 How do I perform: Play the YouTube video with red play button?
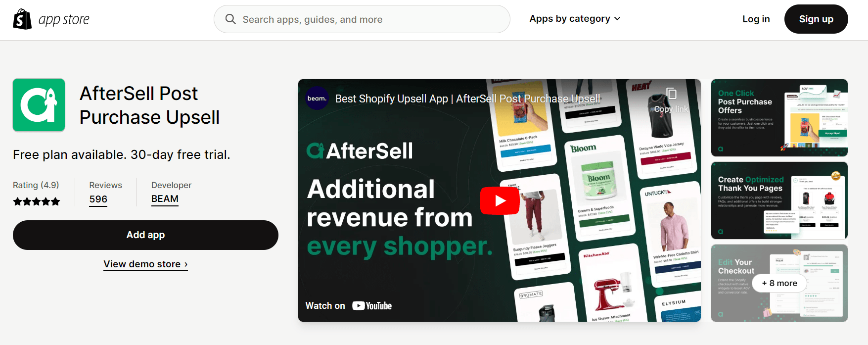point(500,200)
